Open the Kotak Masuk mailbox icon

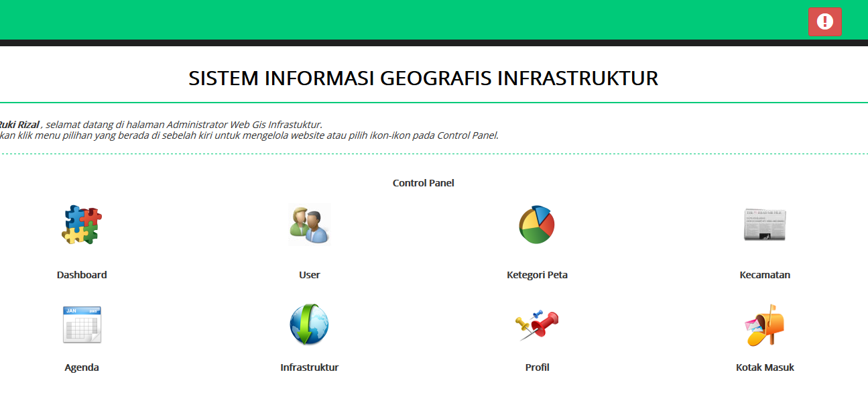point(765,324)
